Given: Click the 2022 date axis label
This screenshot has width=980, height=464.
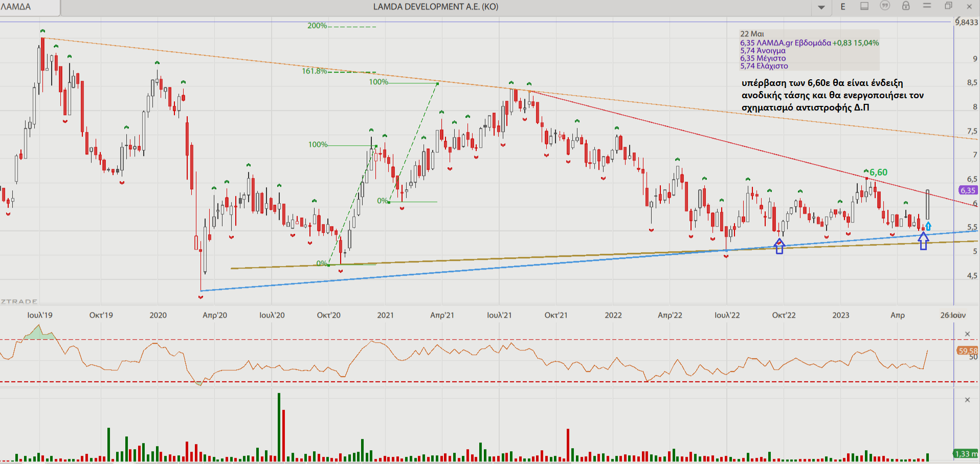Looking at the screenshot, I should coord(613,315).
